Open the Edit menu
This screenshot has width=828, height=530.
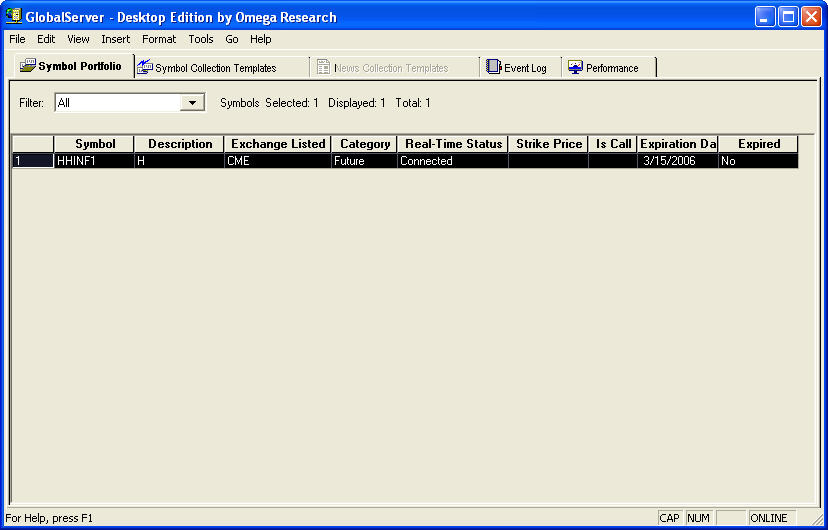(x=46, y=39)
